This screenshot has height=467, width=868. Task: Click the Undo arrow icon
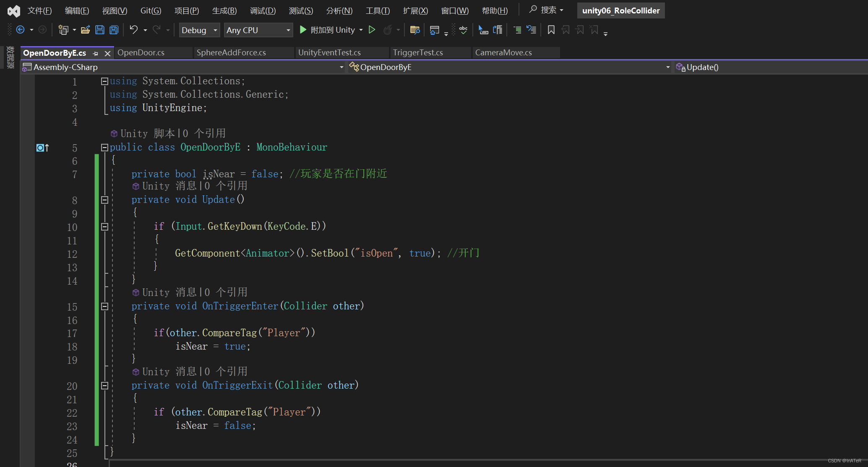(x=133, y=30)
